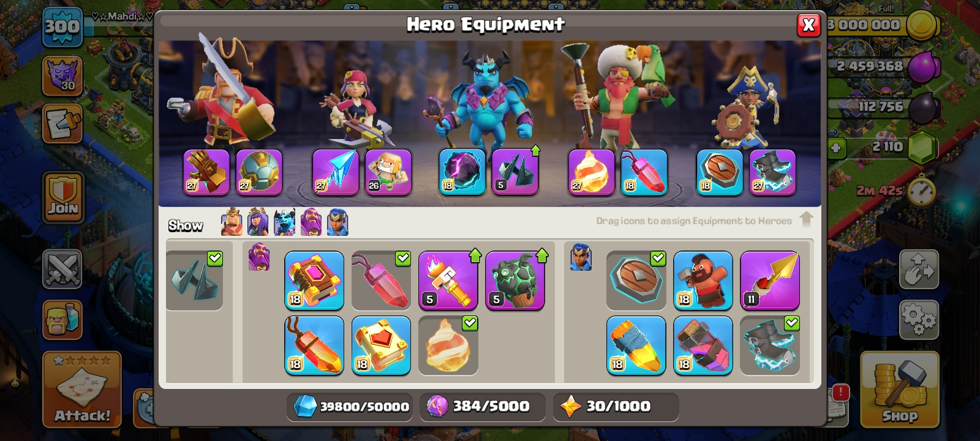Screen dimensions: 980x441
Task: Select the level 11 Electro Boots arrow equipment
Action: pos(770,280)
